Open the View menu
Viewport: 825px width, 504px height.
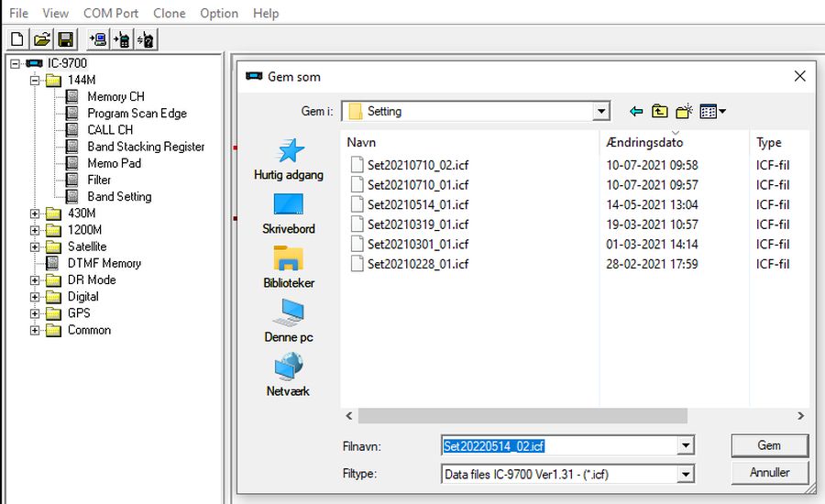[x=55, y=13]
